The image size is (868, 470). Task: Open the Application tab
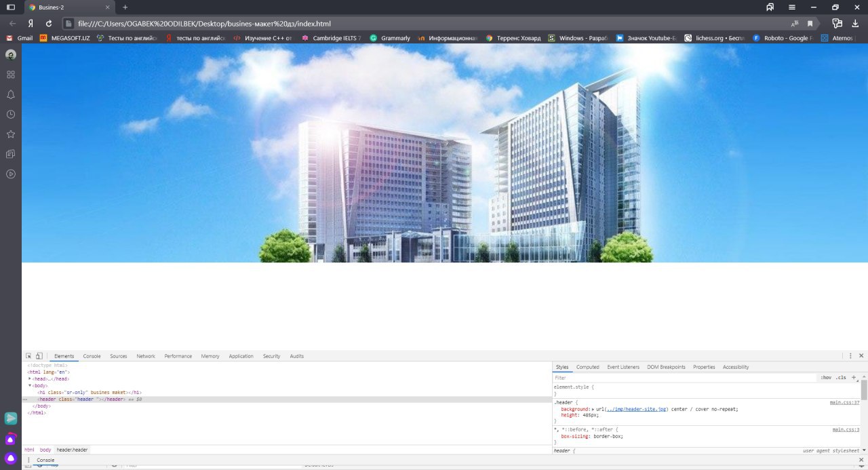(x=241, y=356)
